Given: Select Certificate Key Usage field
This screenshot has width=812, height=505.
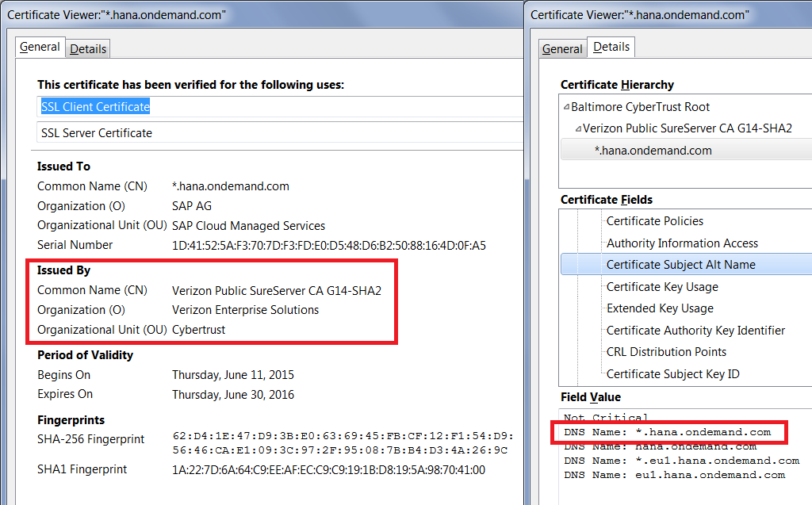Looking at the screenshot, I should [662, 287].
